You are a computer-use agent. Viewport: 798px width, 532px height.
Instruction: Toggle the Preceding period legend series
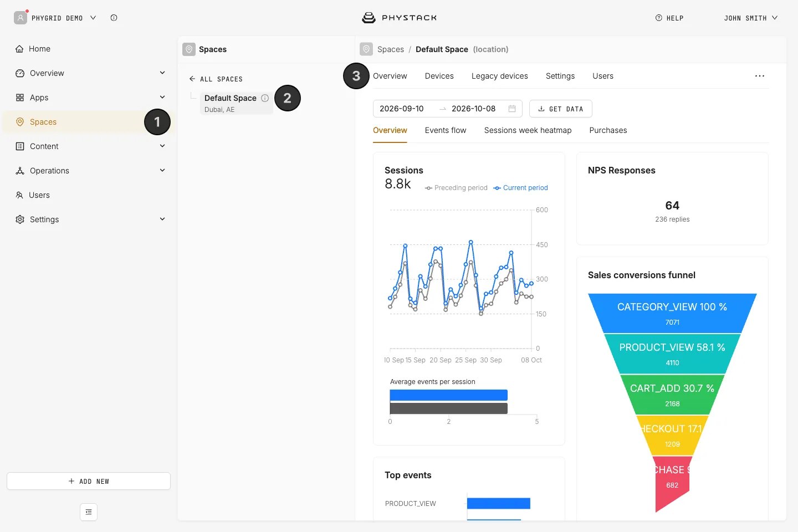coord(456,188)
